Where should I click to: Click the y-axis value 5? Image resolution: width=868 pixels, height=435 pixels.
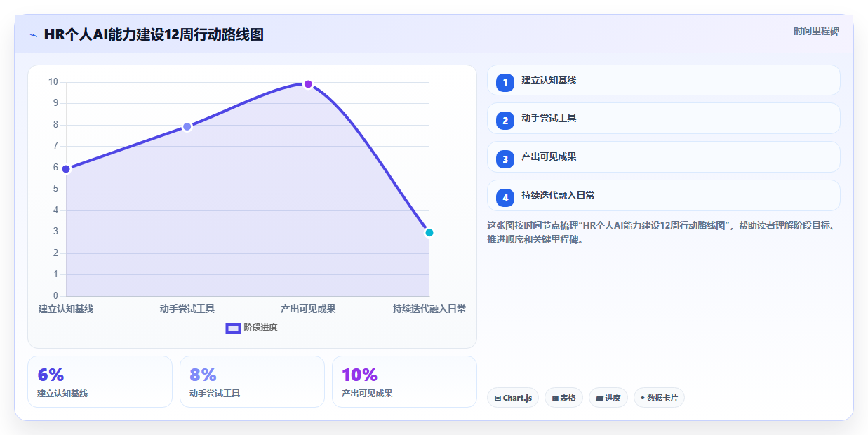55,189
